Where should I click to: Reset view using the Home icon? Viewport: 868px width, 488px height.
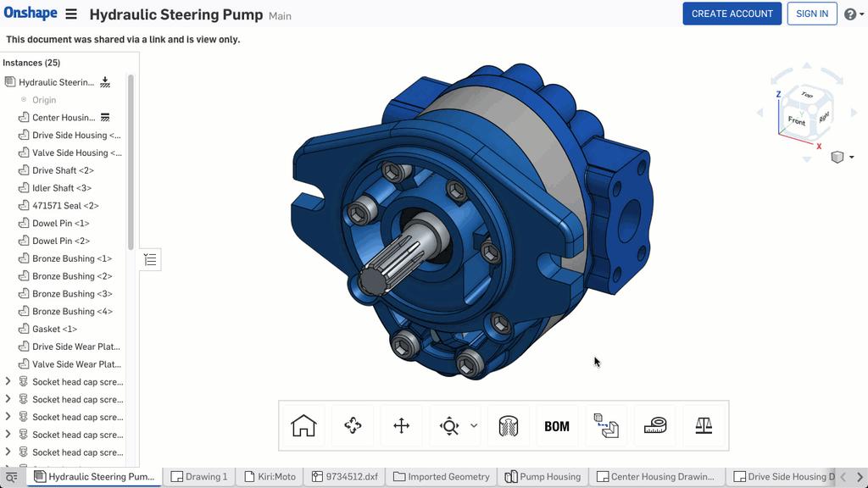303,425
